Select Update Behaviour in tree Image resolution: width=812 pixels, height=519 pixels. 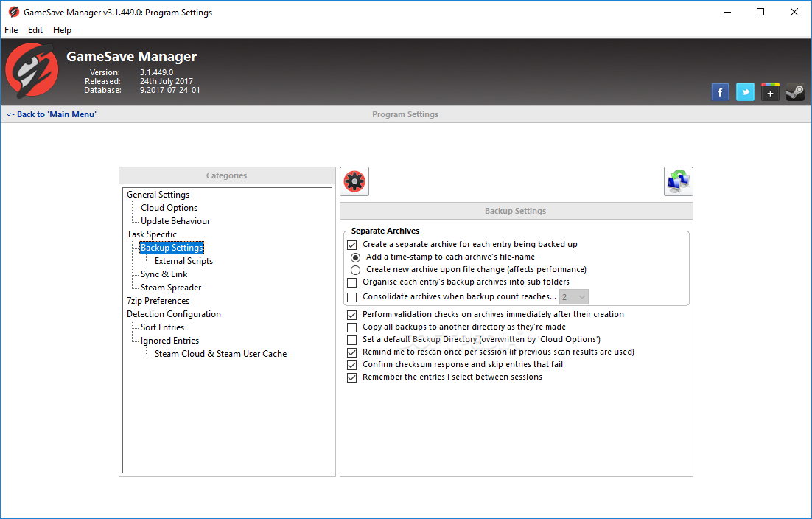coord(175,221)
